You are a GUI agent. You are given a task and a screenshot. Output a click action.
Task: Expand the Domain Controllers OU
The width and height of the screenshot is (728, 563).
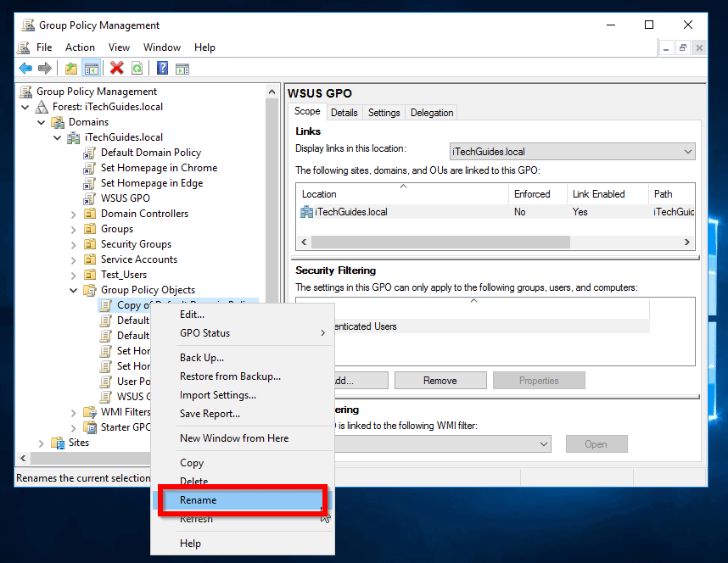pos(74,214)
